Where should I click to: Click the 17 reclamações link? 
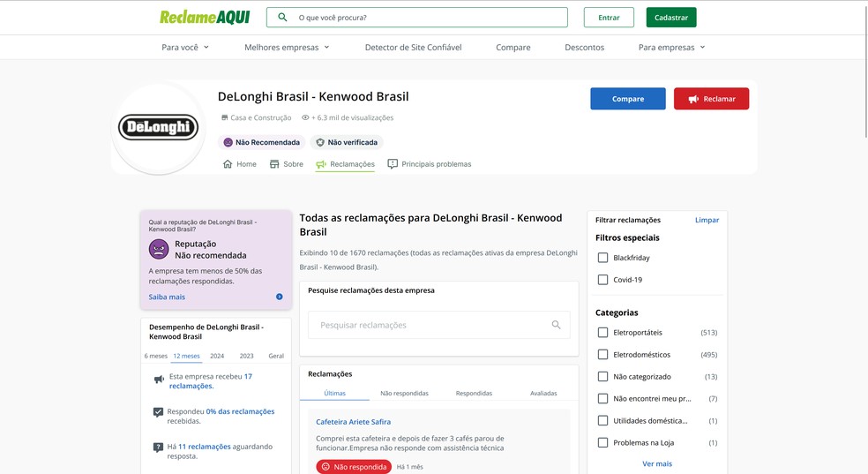210,381
